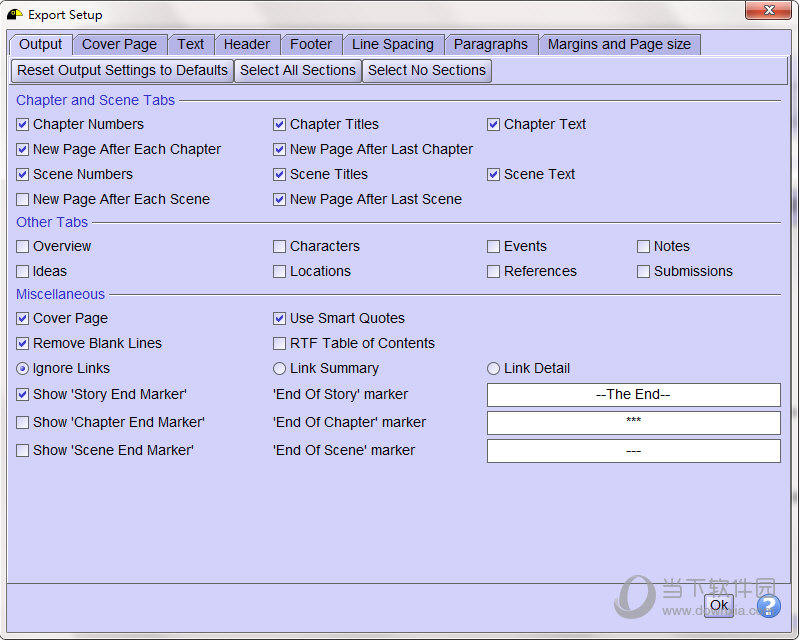Check the References checkbox
The height and width of the screenshot is (640, 799).
[x=493, y=272]
